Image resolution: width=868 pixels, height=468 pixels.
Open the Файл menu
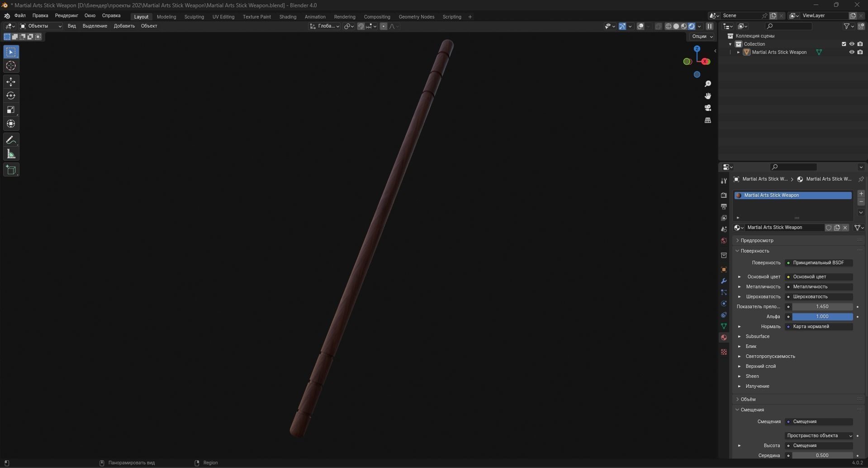(x=20, y=15)
